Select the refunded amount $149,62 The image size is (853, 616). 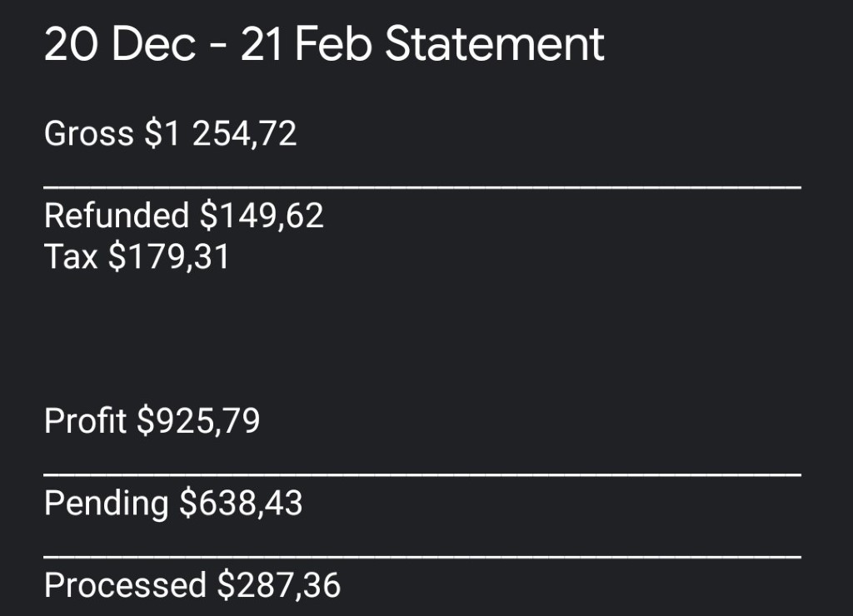click(x=262, y=216)
